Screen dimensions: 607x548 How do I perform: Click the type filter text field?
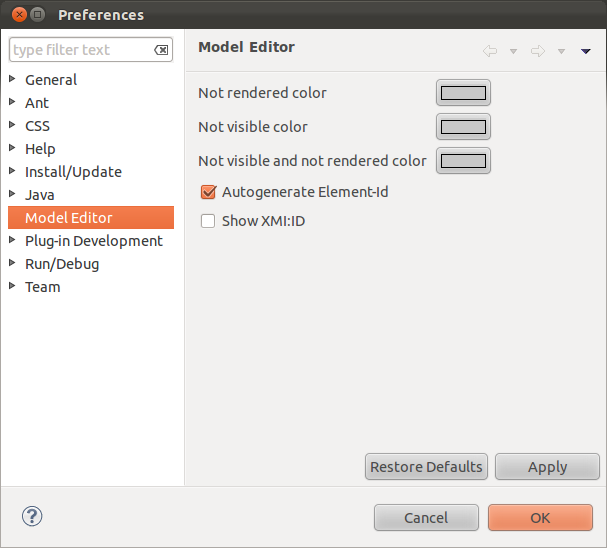point(80,50)
